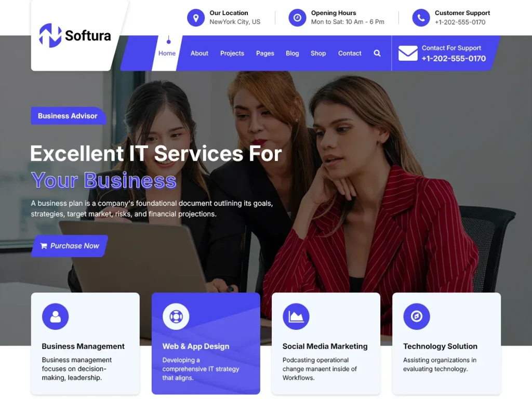Click the support number in the blue navbar

(x=454, y=59)
